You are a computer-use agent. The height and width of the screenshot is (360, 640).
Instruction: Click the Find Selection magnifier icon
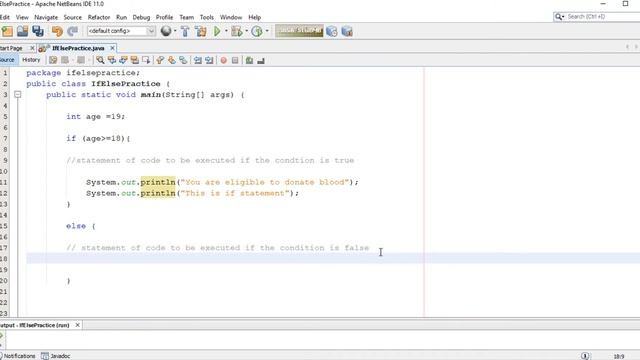pos(100,60)
